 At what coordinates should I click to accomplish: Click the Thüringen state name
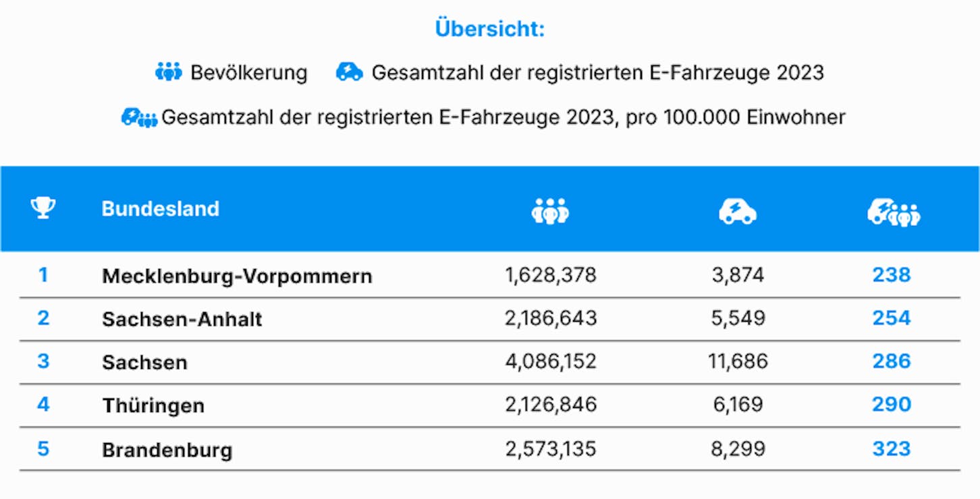[x=153, y=405]
